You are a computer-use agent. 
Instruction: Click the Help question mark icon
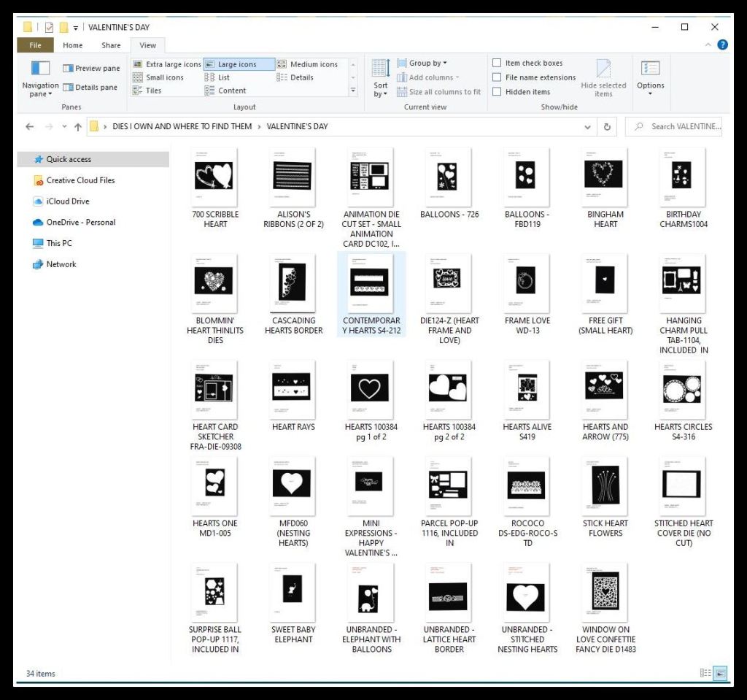coord(722,45)
